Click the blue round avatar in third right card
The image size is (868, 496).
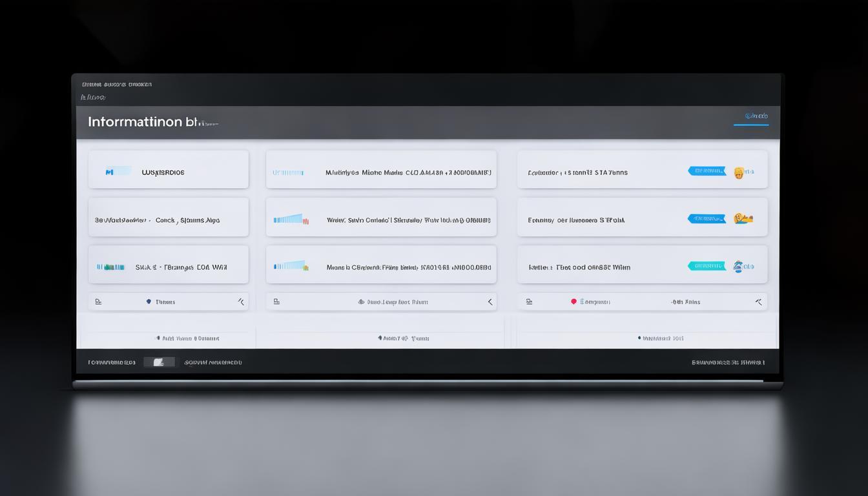coord(739,266)
